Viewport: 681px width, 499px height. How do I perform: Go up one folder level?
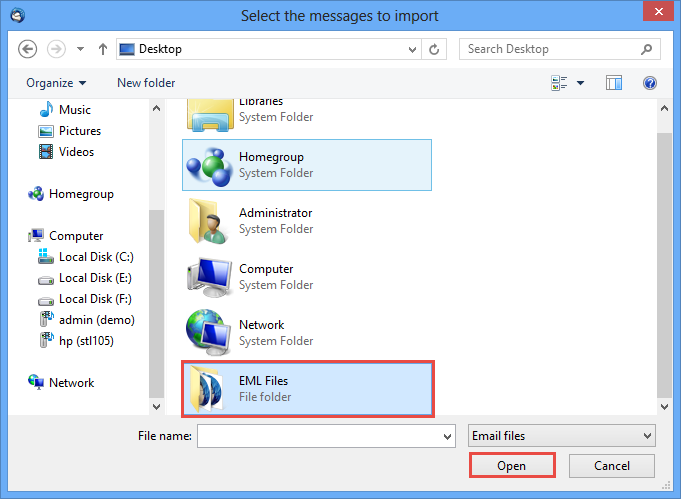102,49
